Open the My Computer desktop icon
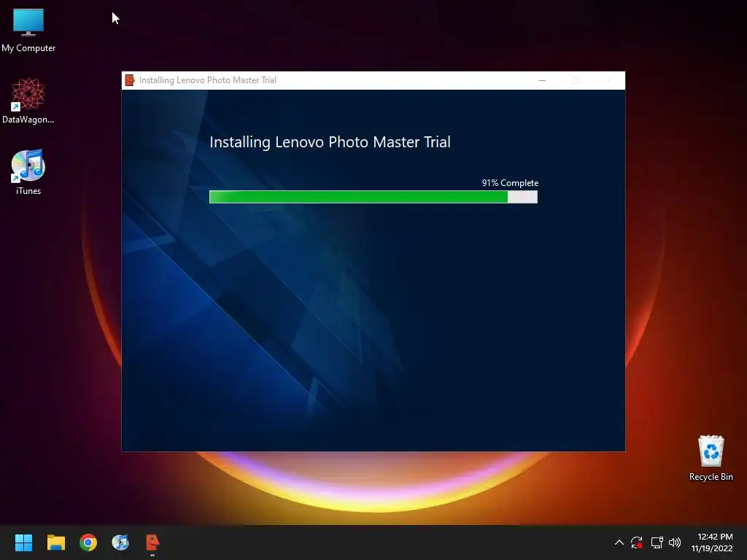The height and width of the screenshot is (560, 747). 28,30
